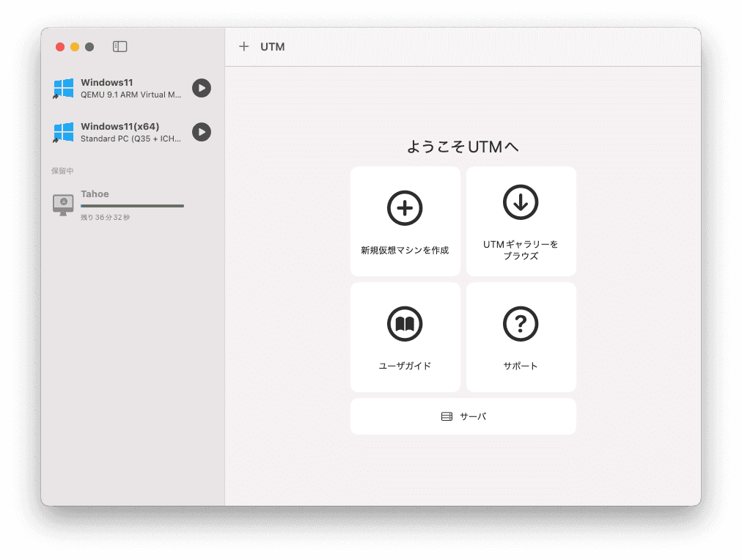742x560 pixels.
Task: Minimize the UTM window with yellow button
Action: [75, 47]
